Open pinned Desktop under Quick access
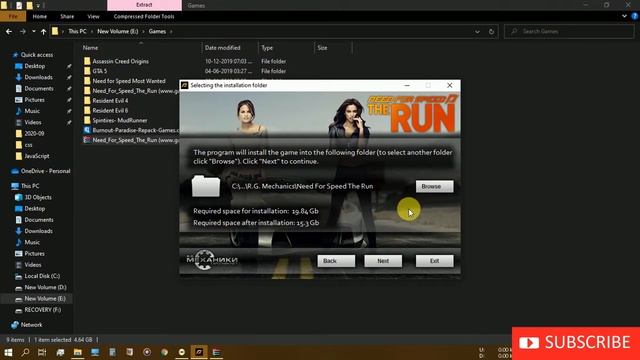The image size is (640, 360). [34, 66]
